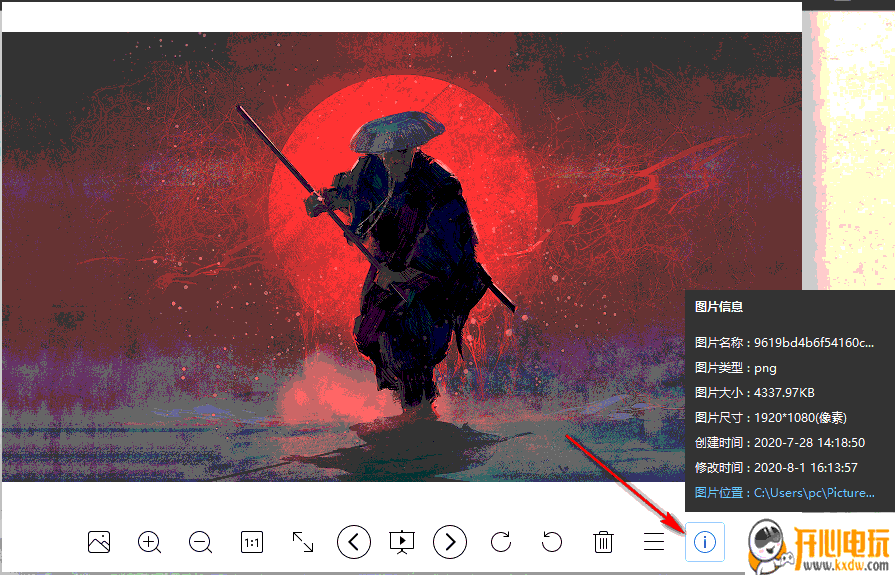The width and height of the screenshot is (895, 575).
Task: Rotate the image clockwise
Action: tap(501, 542)
